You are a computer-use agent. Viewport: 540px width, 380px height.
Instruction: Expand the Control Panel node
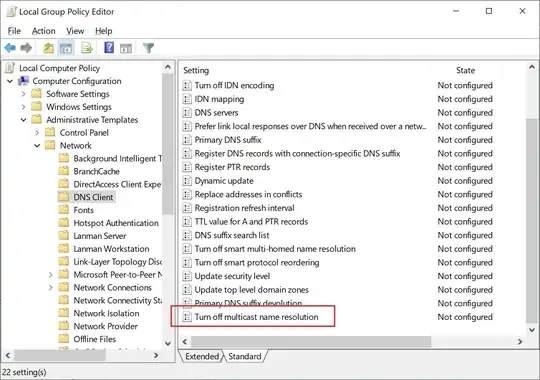[x=37, y=133]
